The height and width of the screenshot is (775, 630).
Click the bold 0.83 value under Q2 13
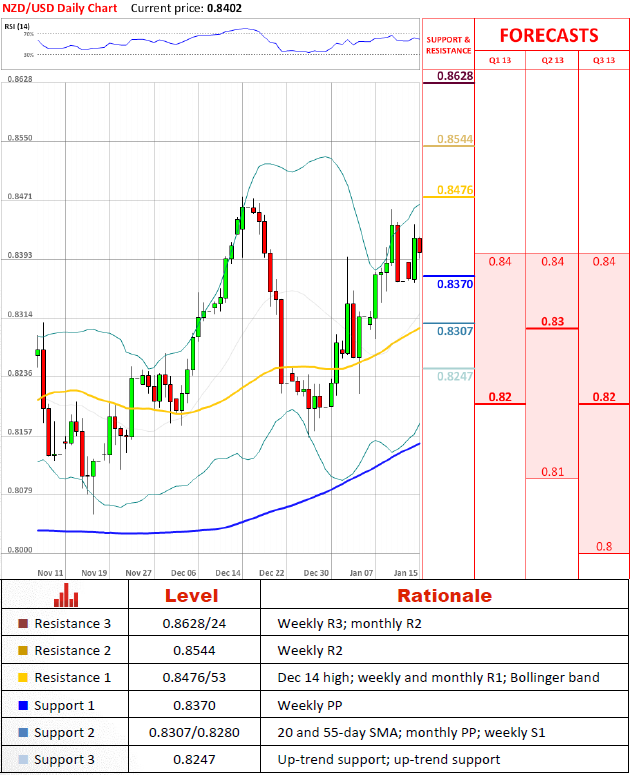[552, 321]
